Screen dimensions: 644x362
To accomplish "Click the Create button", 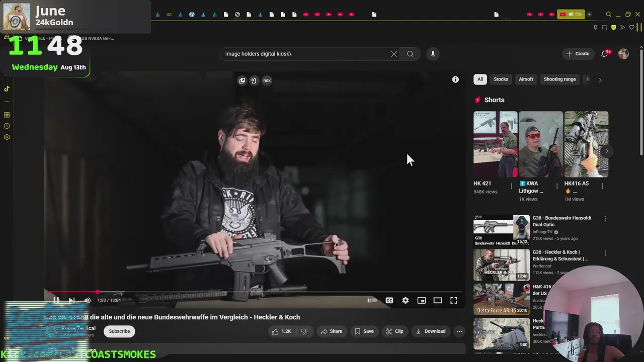I will [x=578, y=54].
